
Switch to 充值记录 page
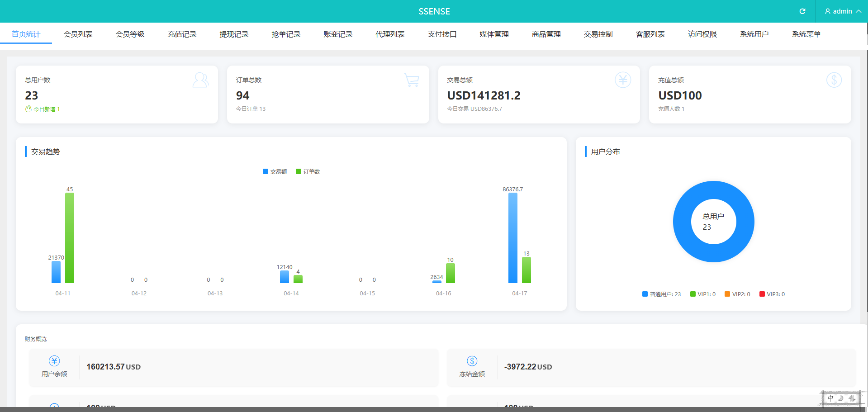(182, 34)
